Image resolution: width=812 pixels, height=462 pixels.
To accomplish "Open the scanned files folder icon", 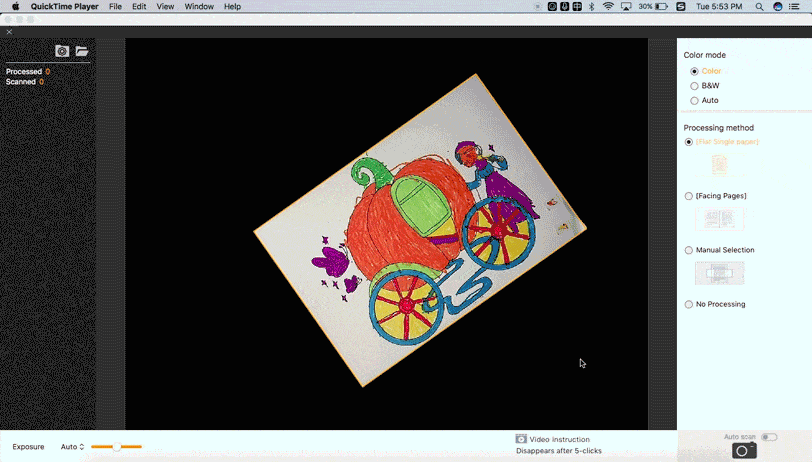I will (x=82, y=51).
